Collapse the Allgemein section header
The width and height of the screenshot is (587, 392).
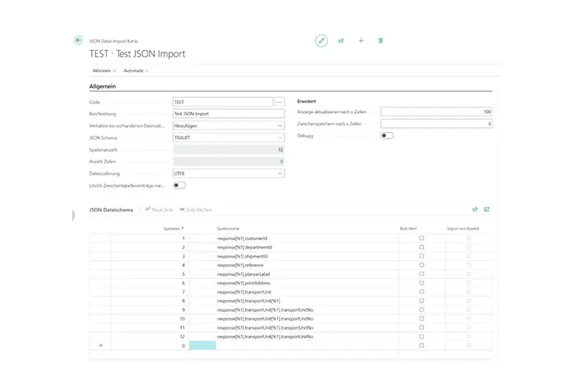click(x=102, y=86)
